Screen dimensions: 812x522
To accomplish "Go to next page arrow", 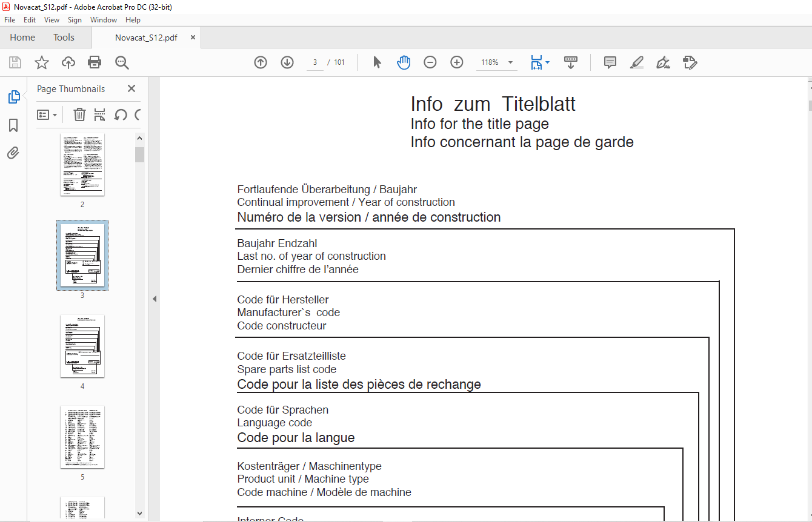I will pyautogui.click(x=287, y=62).
